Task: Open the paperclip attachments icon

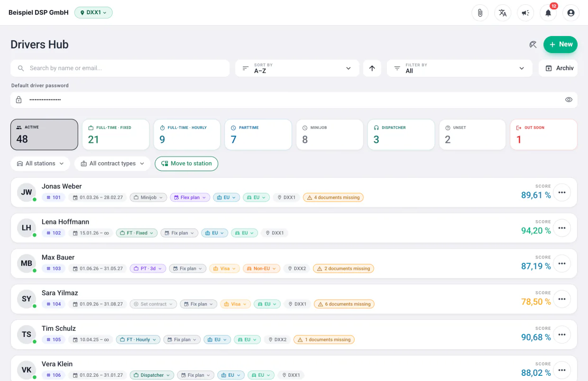Action: 480,13
